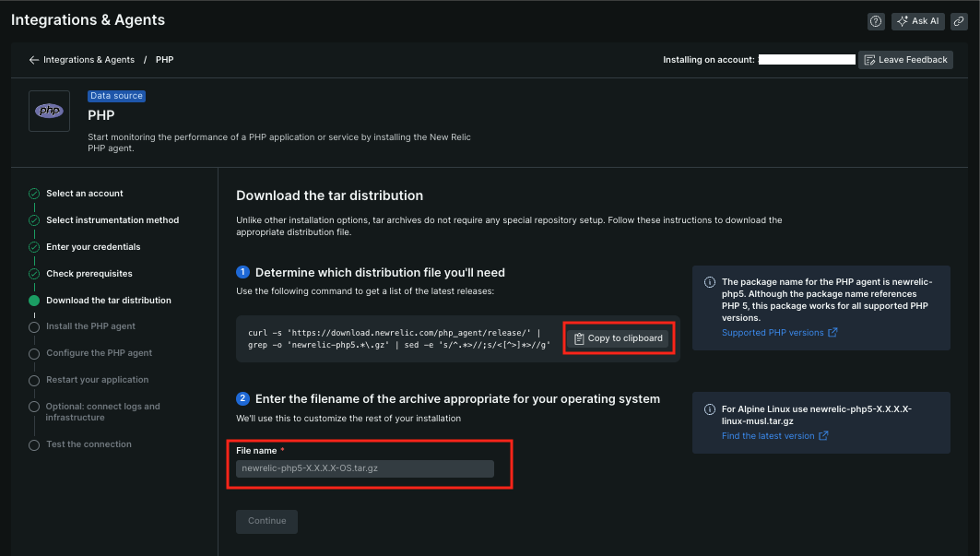Click the Continue button

(266, 521)
